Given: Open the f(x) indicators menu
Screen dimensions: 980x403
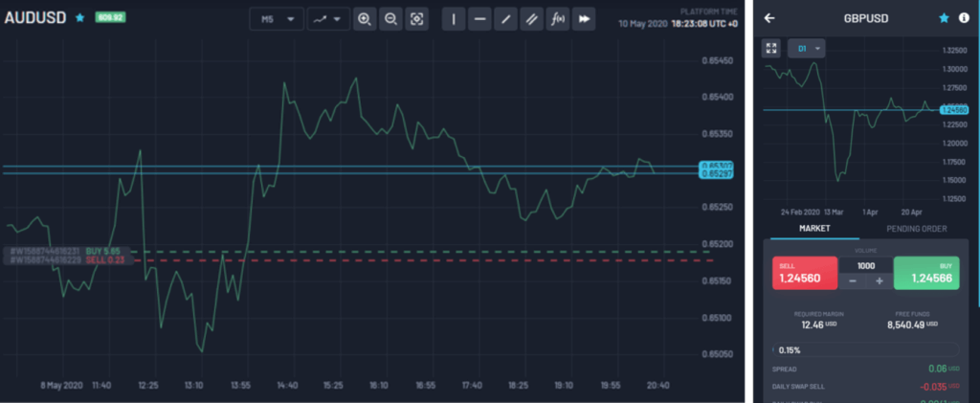Looking at the screenshot, I should [x=558, y=19].
